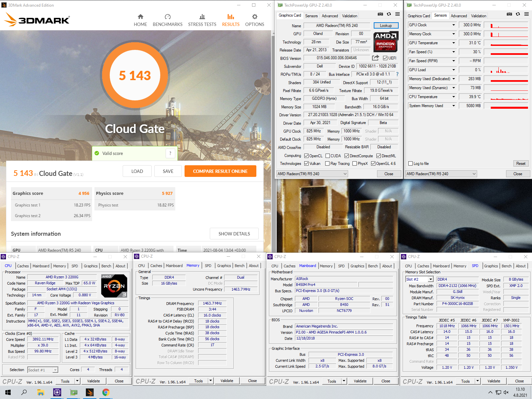Screen dimensions: 532x399
Task: Open Tools dropdown arrow in CPU-Z CPU window
Action: click(77, 381)
